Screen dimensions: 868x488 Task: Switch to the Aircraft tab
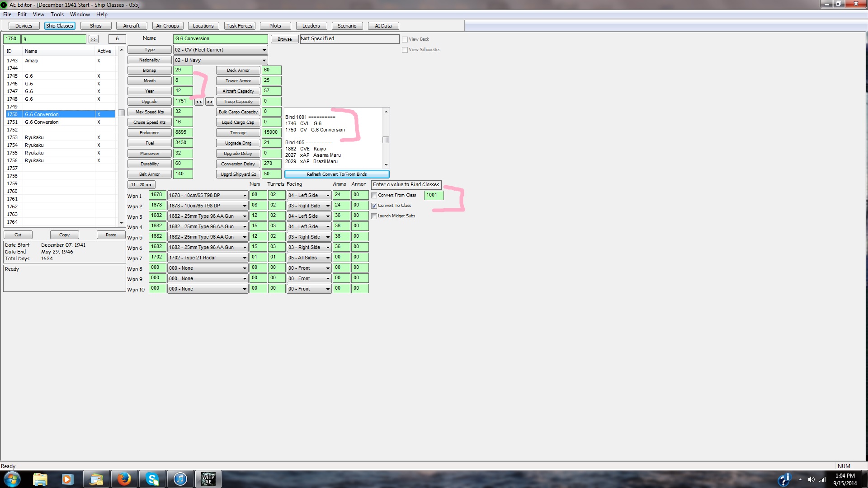pyautogui.click(x=131, y=26)
